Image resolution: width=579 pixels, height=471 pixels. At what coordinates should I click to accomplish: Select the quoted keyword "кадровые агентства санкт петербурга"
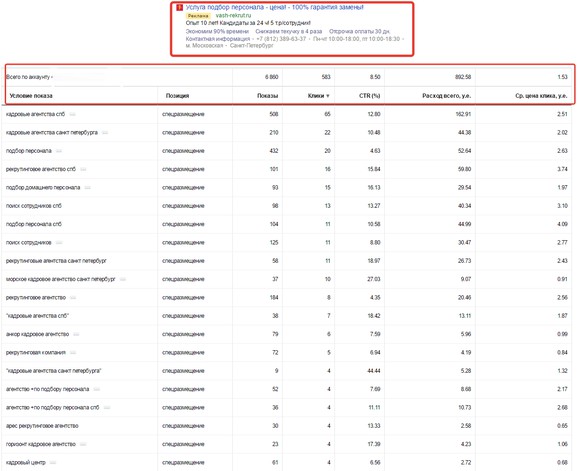click(x=54, y=371)
